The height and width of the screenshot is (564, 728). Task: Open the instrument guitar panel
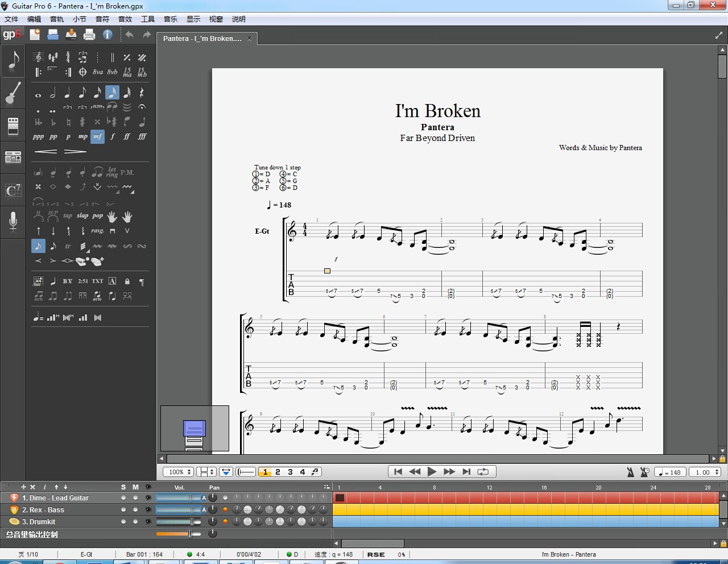click(x=13, y=93)
